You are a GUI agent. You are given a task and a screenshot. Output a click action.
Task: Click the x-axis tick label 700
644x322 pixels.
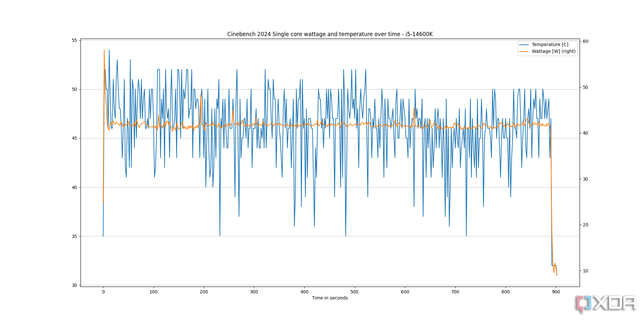(455, 292)
